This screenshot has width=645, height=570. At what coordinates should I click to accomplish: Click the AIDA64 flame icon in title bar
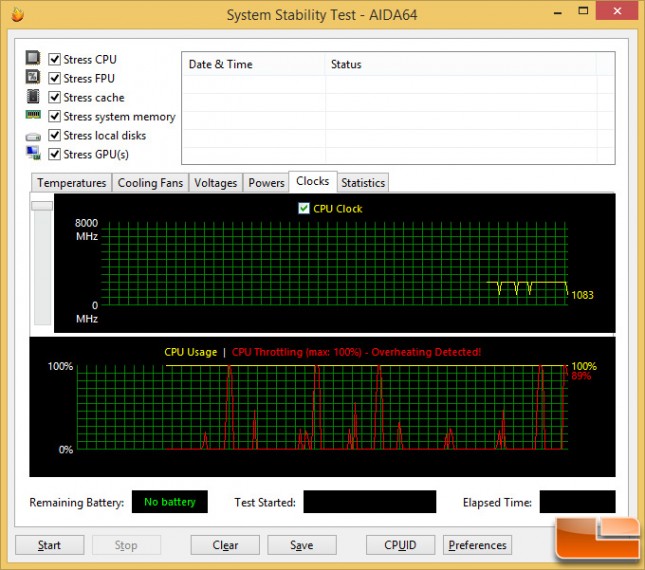(x=18, y=15)
